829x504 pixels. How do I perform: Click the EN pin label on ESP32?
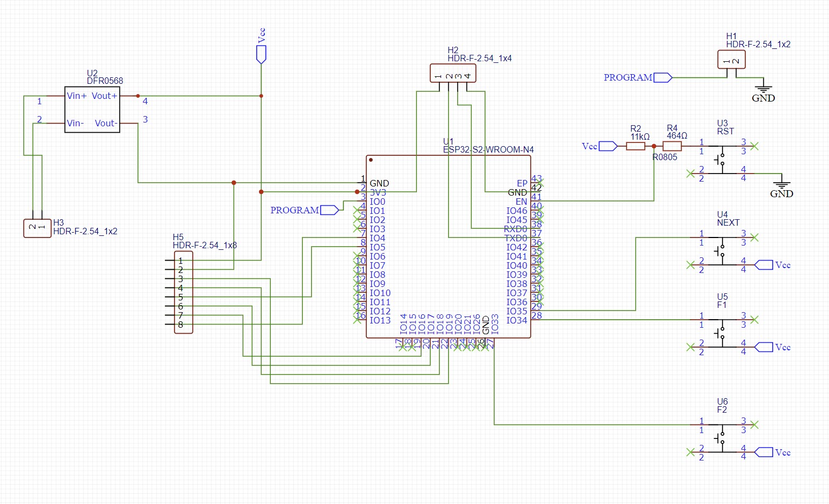521,201
